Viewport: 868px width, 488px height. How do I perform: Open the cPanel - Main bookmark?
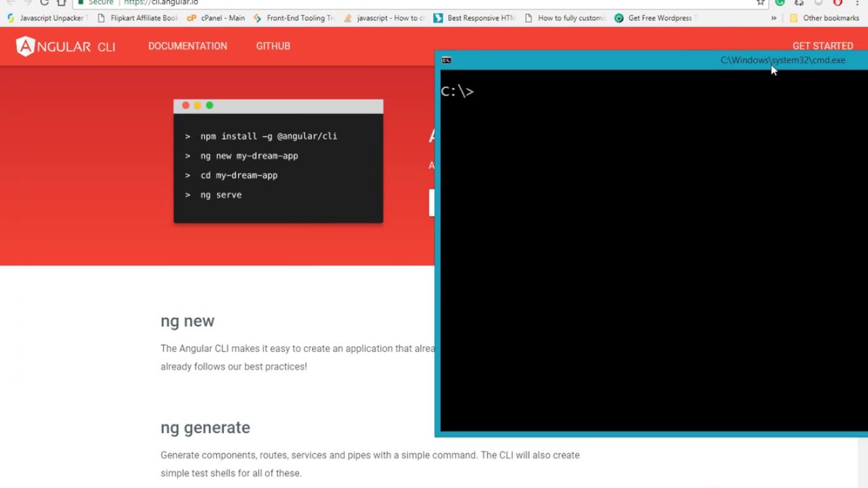tap(216, 18)
